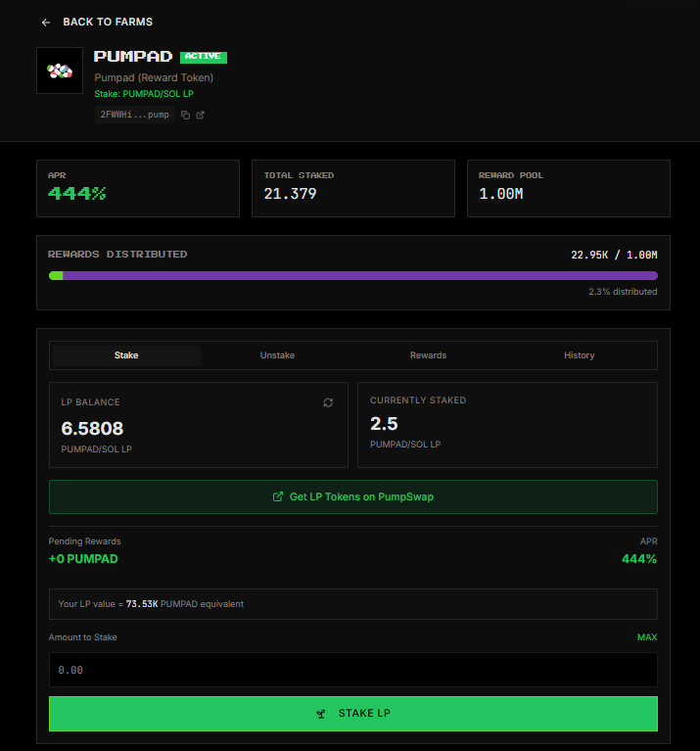Screen dimensions: 700x751
Task: Switch to the Unstake tab
Action: click(277, 355)
